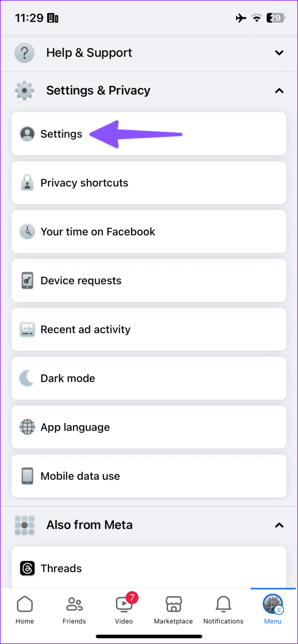Tap the App language globe icon
This screenshot has height=644, width=298.
click(x=27, y=427)
